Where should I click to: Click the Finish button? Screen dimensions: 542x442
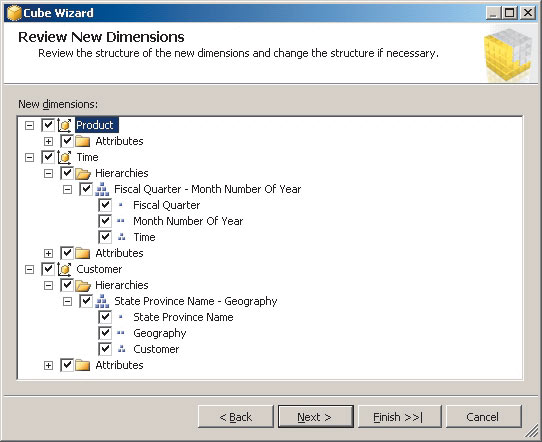click(x=400, y=417)
